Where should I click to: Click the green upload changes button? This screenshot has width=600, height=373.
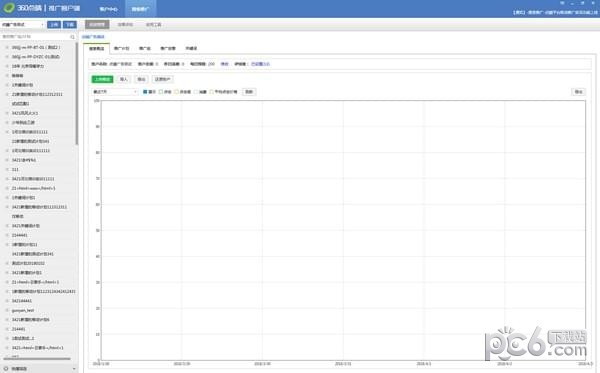pyautogui.click(x=102, y=79)
